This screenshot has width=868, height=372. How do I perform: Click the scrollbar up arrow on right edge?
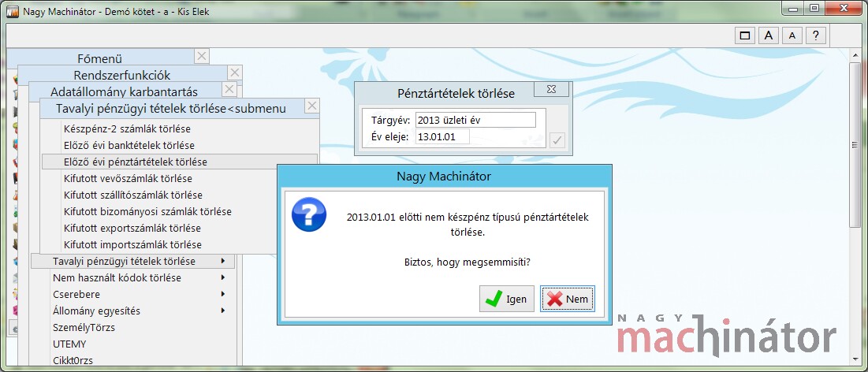[855, 55]
